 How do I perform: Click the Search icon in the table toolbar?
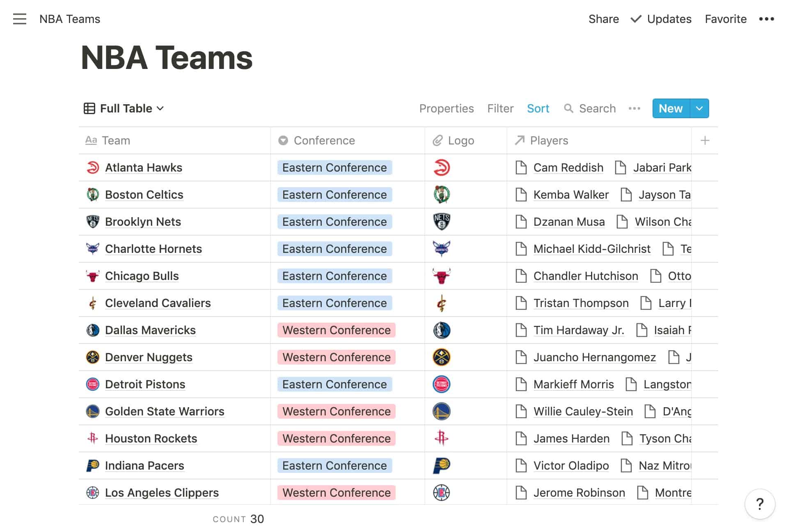[570, 108]
